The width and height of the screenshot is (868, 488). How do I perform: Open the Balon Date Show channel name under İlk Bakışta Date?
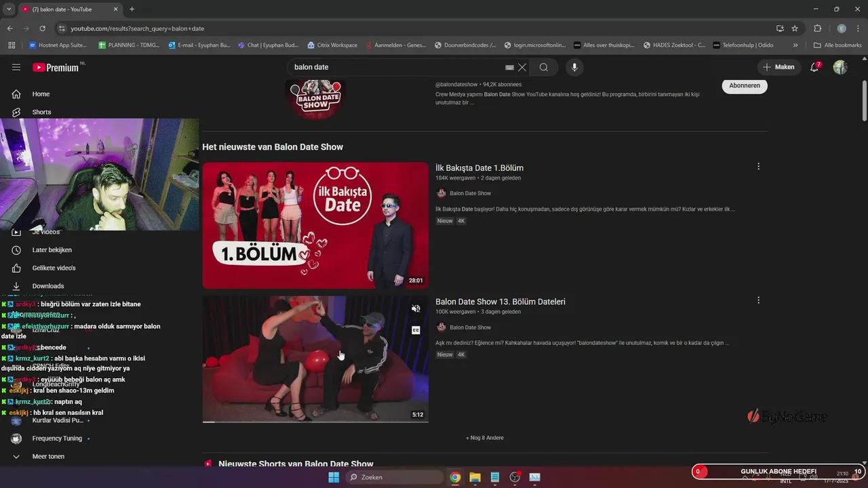point(470,193)
